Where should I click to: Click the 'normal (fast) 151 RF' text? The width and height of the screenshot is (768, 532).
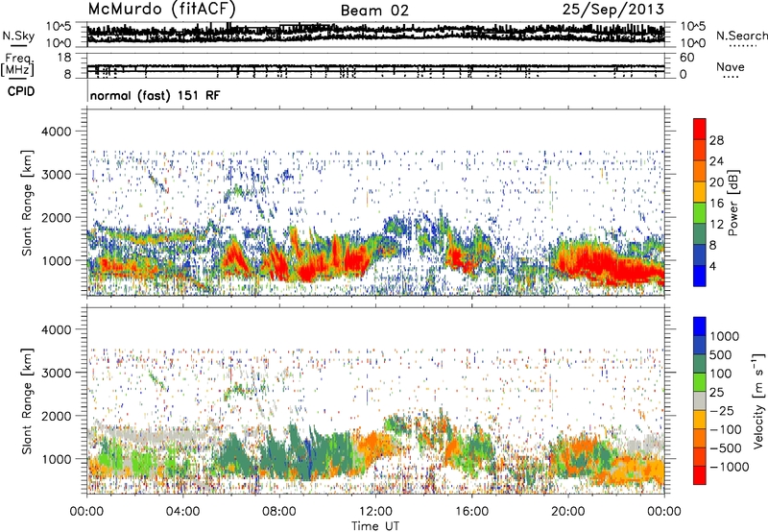(156, 95)
